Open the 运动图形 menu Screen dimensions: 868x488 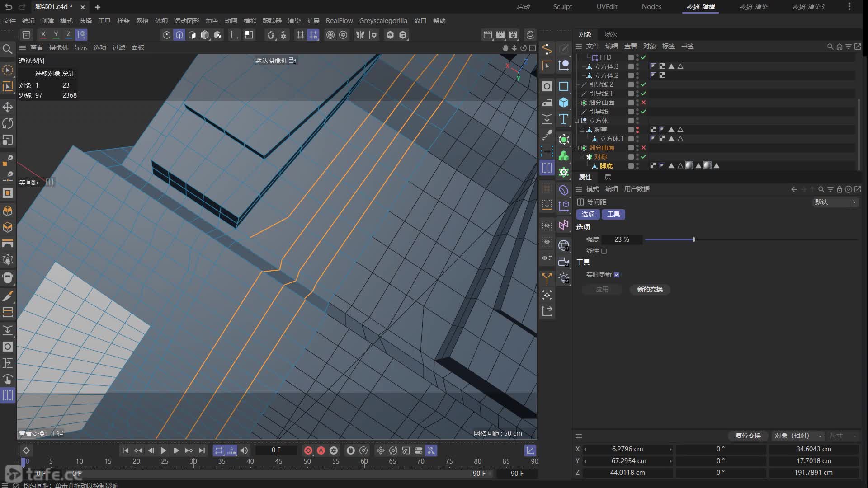[187, 21]
